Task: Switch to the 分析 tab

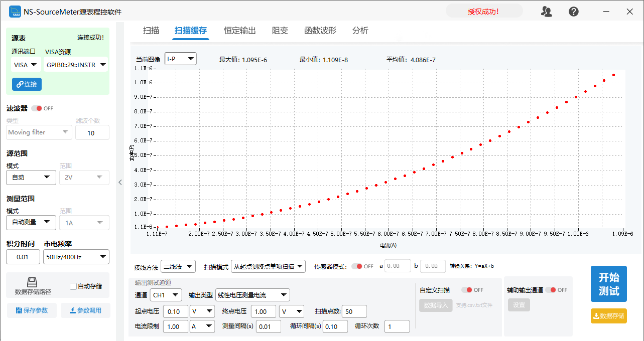Action: 360,31
